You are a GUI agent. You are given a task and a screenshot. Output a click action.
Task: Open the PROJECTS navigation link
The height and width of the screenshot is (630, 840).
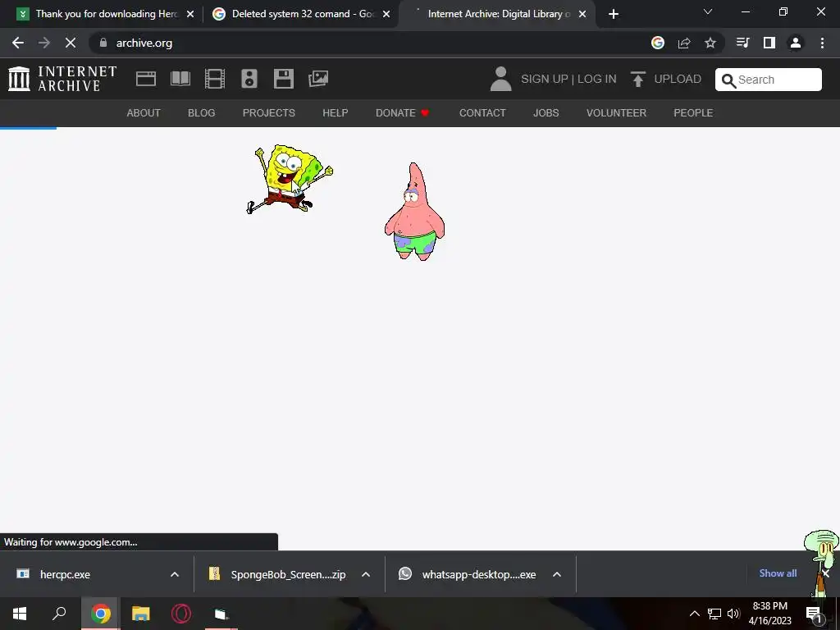(269, 113)
